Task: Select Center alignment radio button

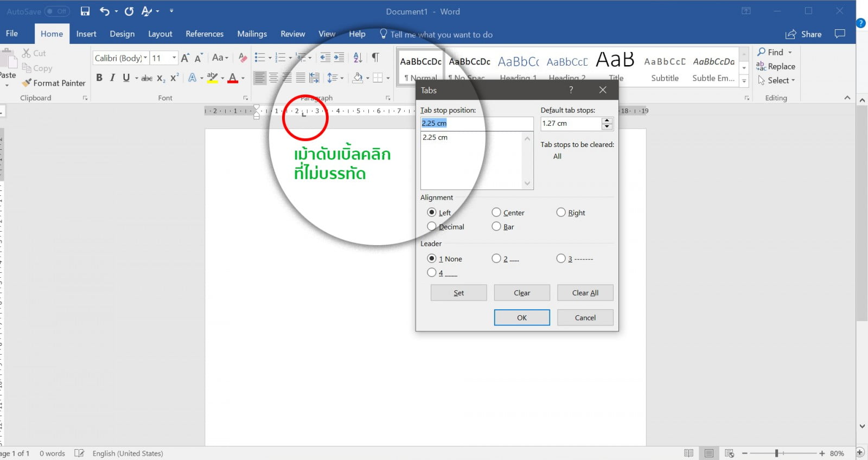Action: tap(496, 212)
